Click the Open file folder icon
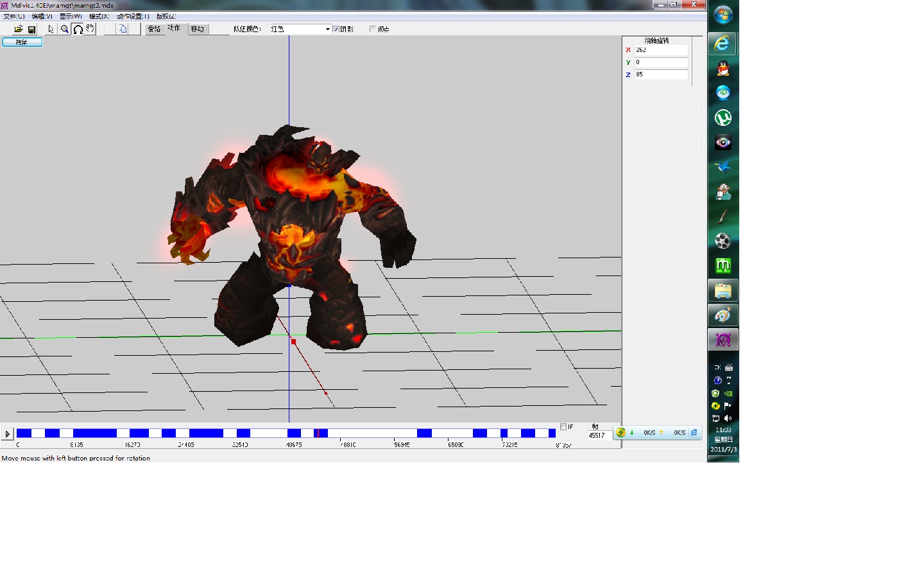Viewport: 924px width, 578px height. click(19, 29)
